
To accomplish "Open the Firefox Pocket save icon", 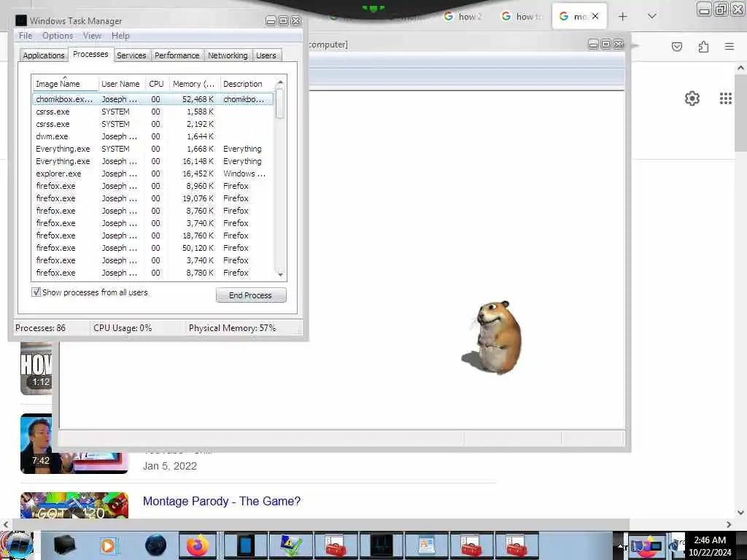I will click(x=677, y=47).
